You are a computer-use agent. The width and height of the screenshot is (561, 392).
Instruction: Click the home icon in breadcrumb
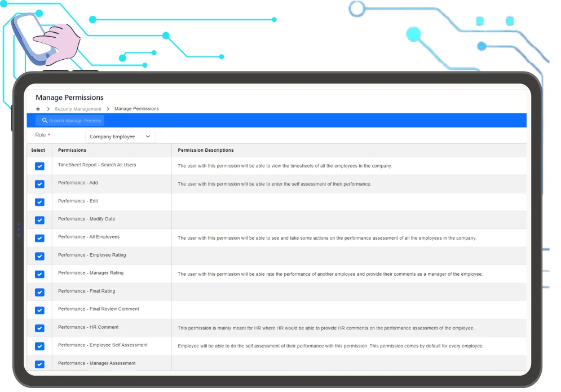(x=38, y=109)
